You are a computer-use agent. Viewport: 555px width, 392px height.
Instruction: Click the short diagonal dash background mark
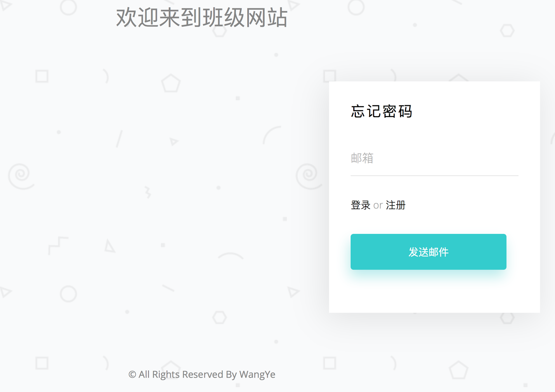168,288
